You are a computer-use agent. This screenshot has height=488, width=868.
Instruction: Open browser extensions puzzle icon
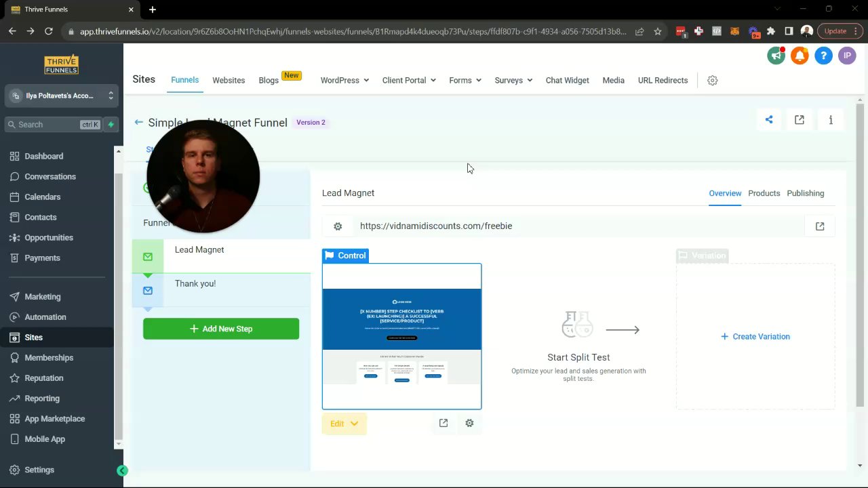click(x=770, y=31)
